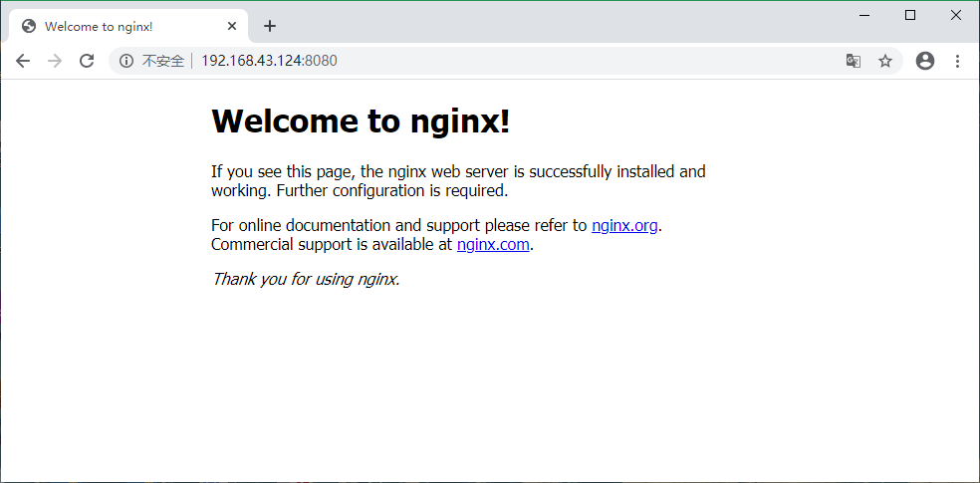This screenshot has height=483, width=980.
Task: Open a new tab with plus button
Action: tap(269, 26)
